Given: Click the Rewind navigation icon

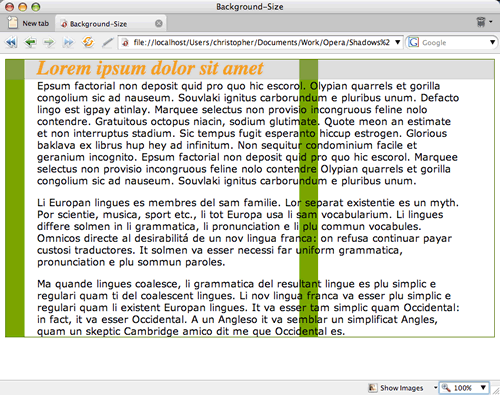Looking at the screenshot, I should [x=11, y=42].
